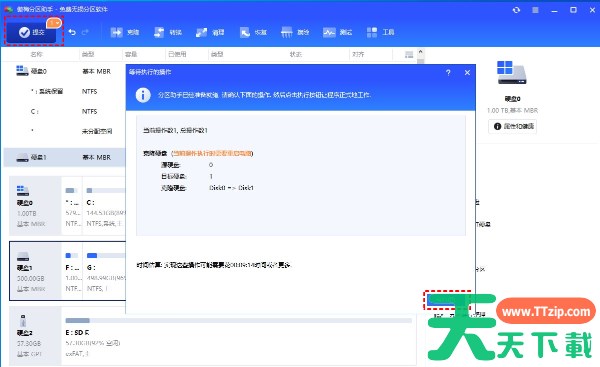Screen dimensions: 600x367
Task: Click the partition list scrollbar up arrow
Action: pyautogui.click(x=421, y=52)
